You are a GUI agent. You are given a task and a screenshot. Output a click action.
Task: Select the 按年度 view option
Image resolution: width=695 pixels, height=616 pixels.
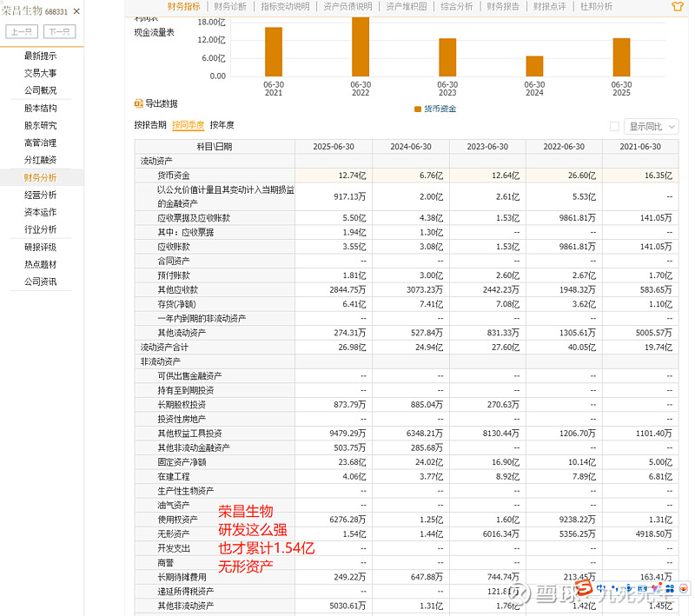pos(222,125)
